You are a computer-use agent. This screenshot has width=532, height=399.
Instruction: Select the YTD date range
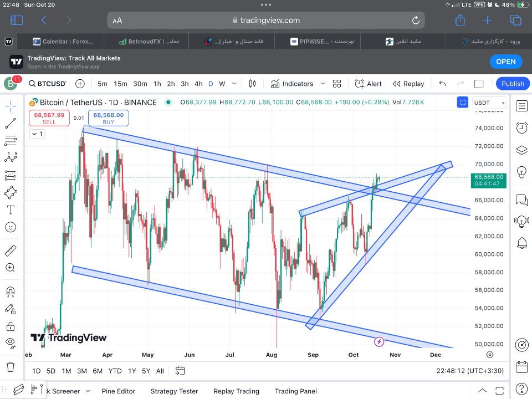(115, 371)
